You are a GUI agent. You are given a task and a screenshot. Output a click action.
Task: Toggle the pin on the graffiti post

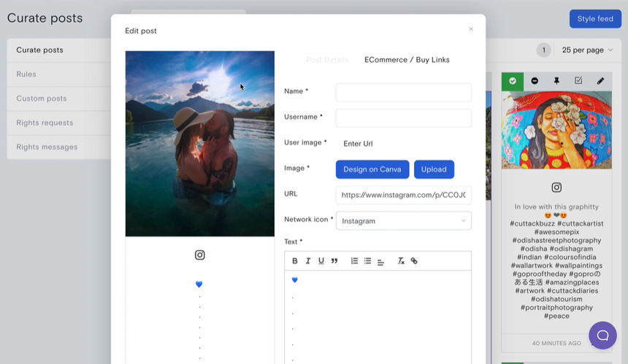[556, 81]
